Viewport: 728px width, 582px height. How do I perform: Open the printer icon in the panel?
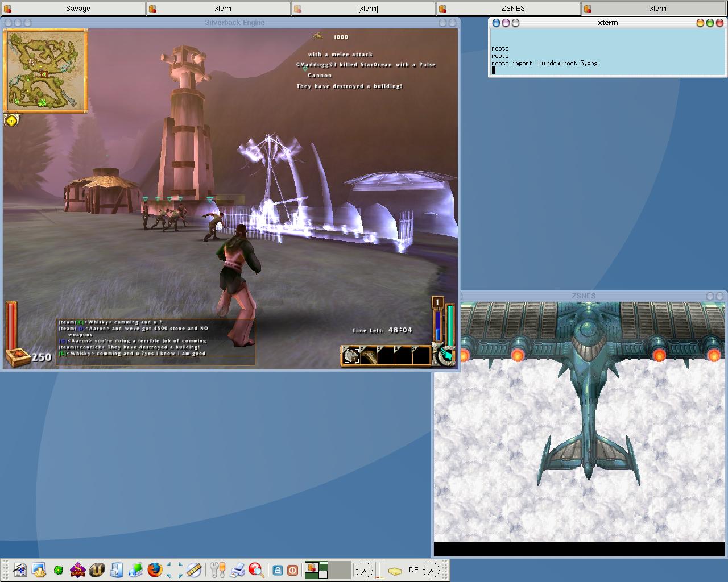(x=237, y=570)
